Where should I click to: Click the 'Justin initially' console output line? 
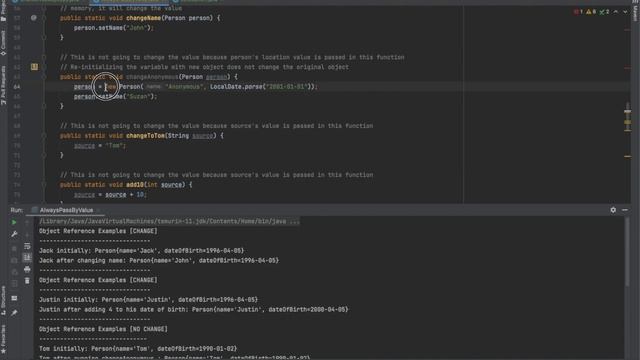148,300
